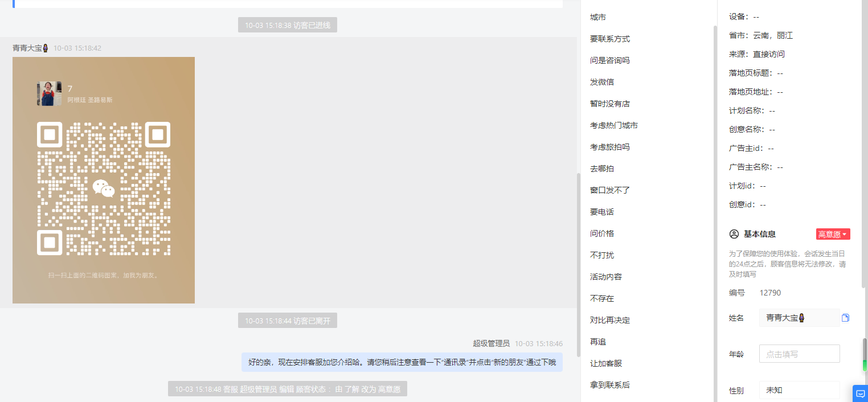Click the 广告主名称 line
Screen dimensions: 868x402
point(756,167)
